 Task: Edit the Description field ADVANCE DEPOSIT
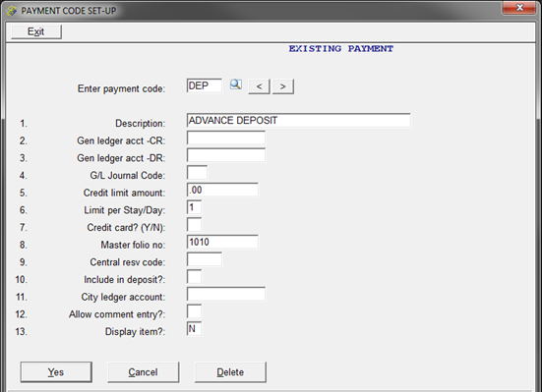point(299,121)
